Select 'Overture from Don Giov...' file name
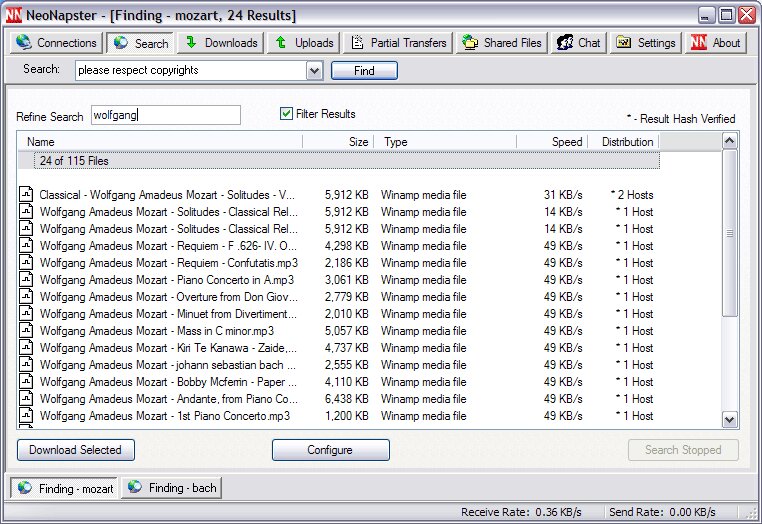This screenshot has width=762, height=524. tap(168, 297)
